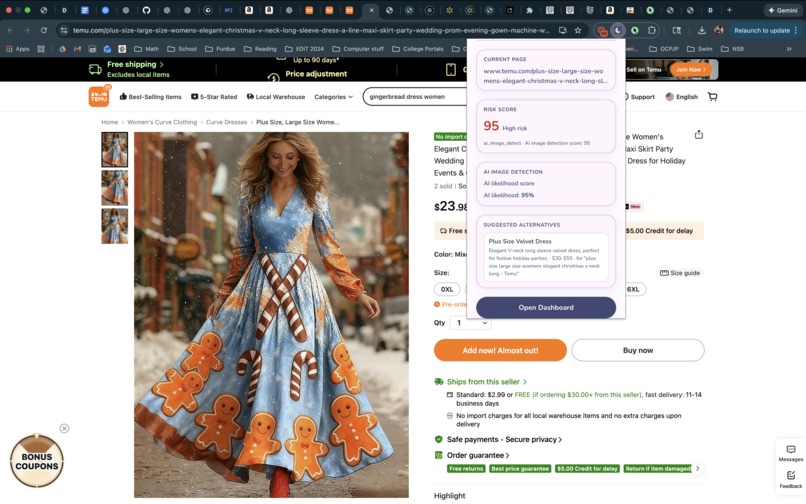Share the product with share icon
This screenshot has width=806, height=504.
(699, 135)
